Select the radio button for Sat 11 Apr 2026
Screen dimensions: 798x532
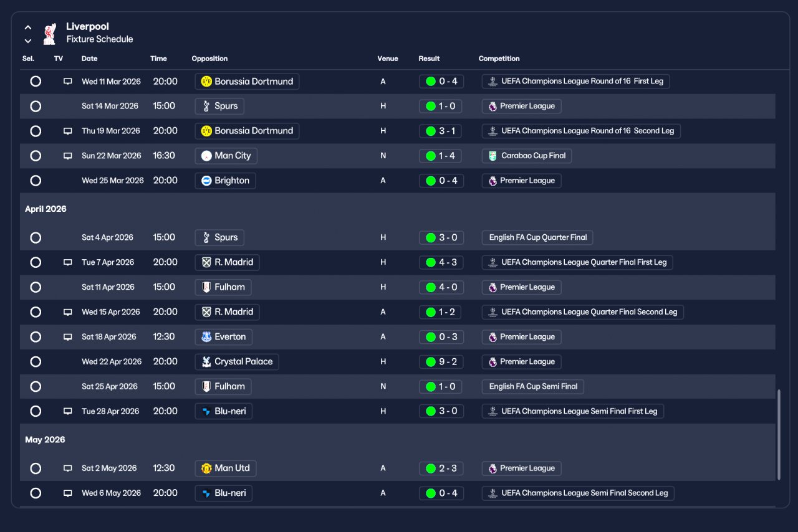pos(36,288)
